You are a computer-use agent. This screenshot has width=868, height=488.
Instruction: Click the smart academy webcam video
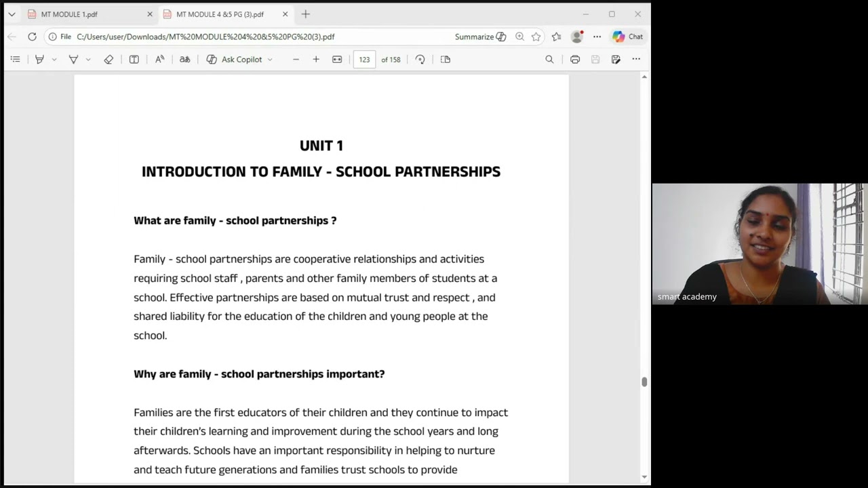(759, 244)
